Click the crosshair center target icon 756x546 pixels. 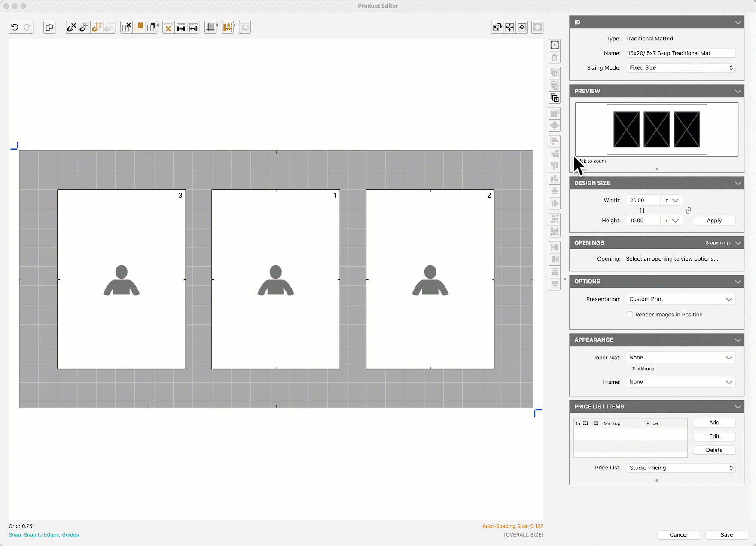pos(522,27)
